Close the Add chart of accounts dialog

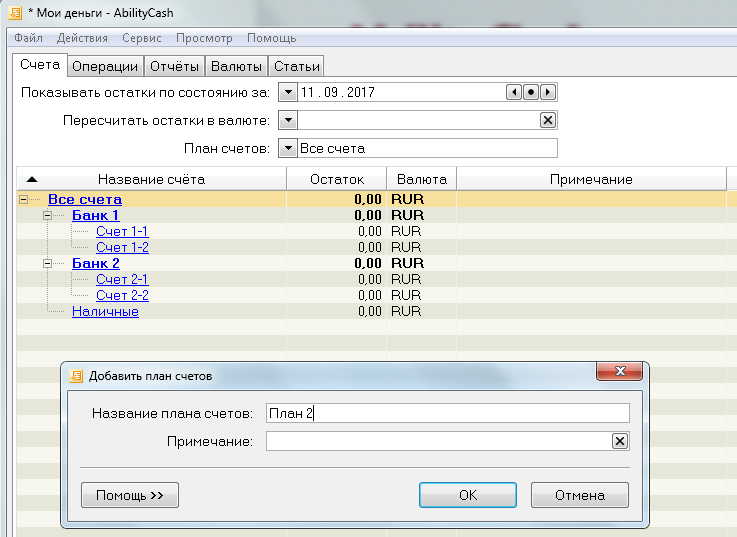coord(619,373)
